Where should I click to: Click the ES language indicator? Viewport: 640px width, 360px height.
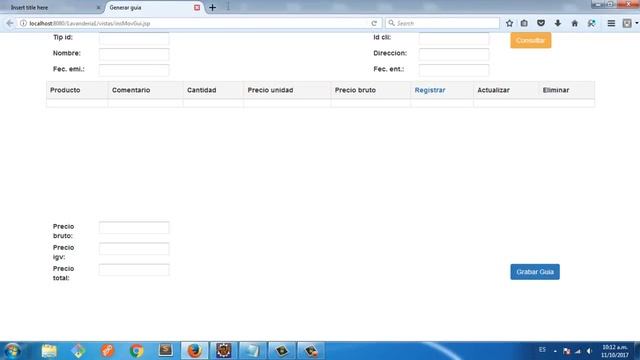(542, 350)
